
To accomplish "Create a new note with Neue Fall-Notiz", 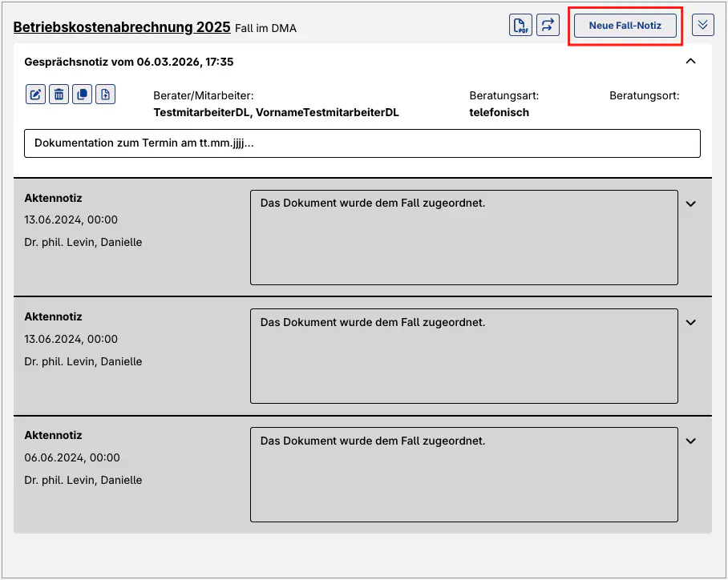I will click(x=625, y=26).
